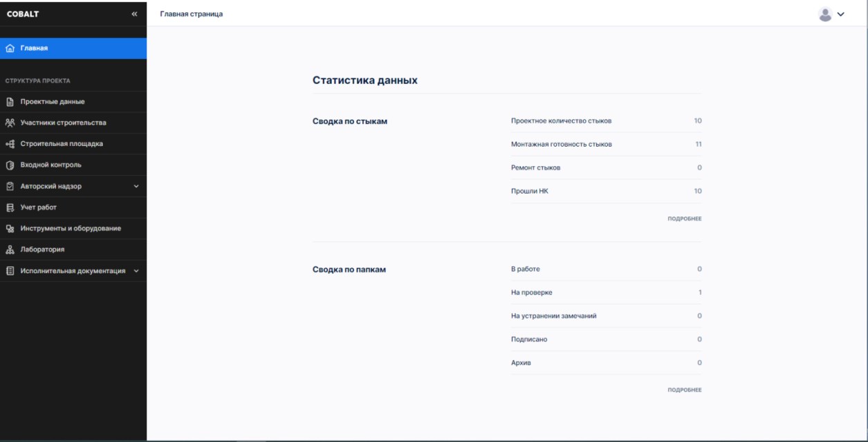Click the document icon for Исполнительная документация
Viewport: 868px width, 442px height.
pos(10,270)
